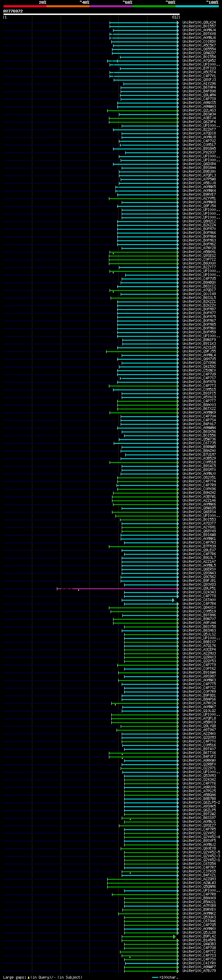Select hit UniRef100_A3BTJ4
The image size is (222, 980).
tap(199, 118)
